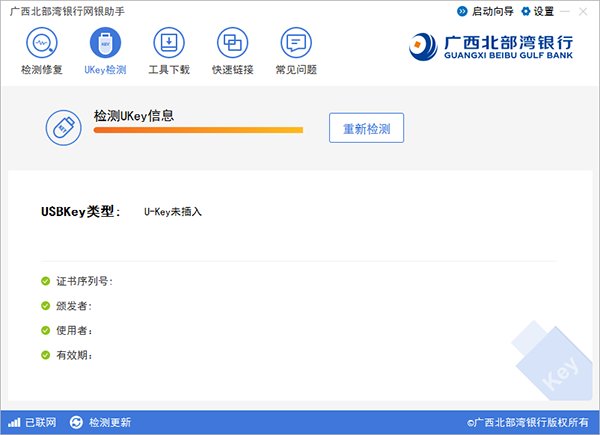
Task: Switch to the UKey检测 tab label
Action: (105, 70)
